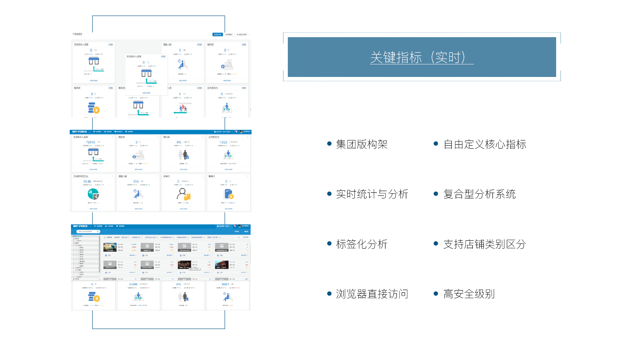Toggle the select-all checkbox in the store filter bar
This screenshot has height=345, width=644.
[x=104, y=237]
